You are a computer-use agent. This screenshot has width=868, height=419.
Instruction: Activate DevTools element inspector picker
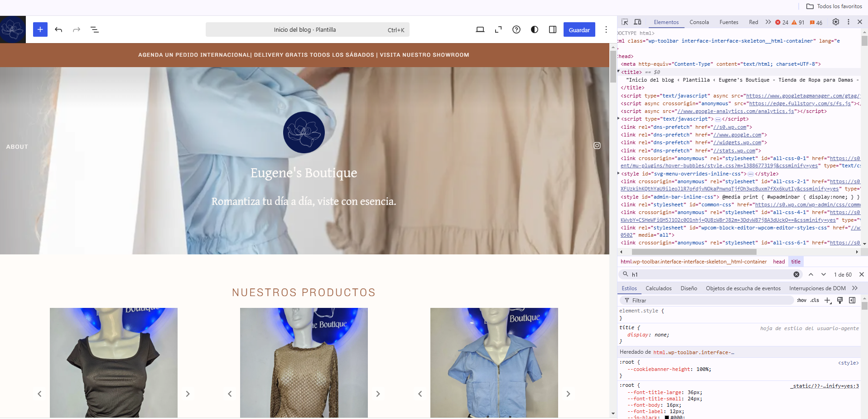(625, 22)
